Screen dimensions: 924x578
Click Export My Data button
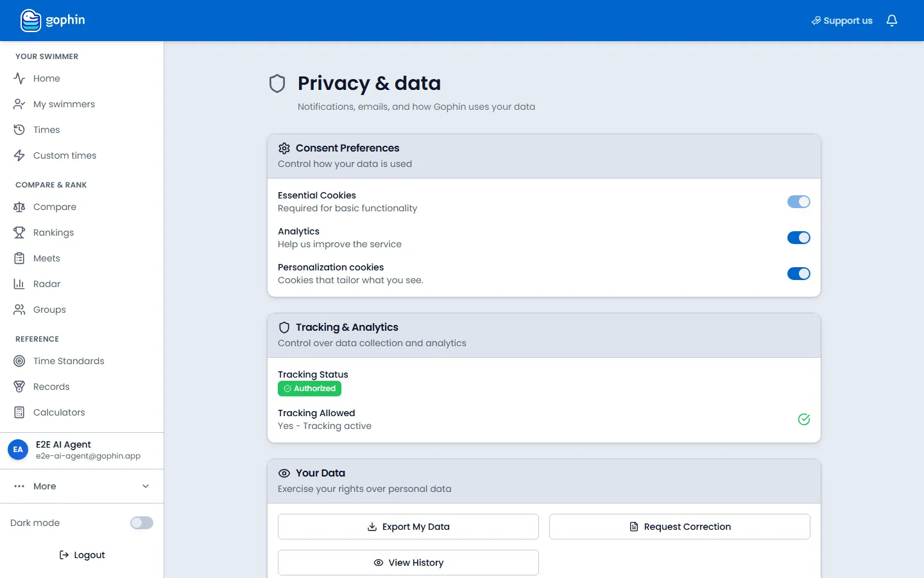(x=408, y=527)
